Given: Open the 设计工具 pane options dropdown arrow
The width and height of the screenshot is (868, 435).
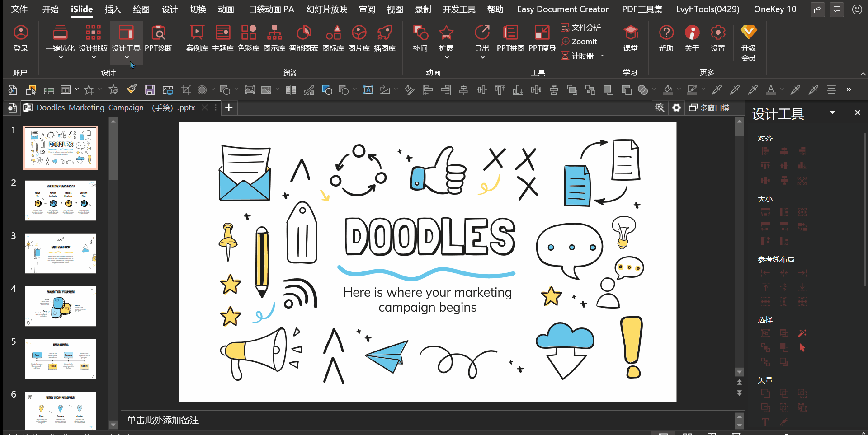Looking at the screenshot, I should pyautogui.click(x=832, y=112).
